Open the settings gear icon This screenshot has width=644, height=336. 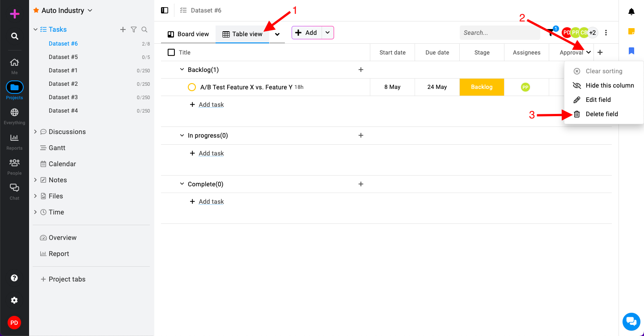pyautogui.click(x=14, y=300)
